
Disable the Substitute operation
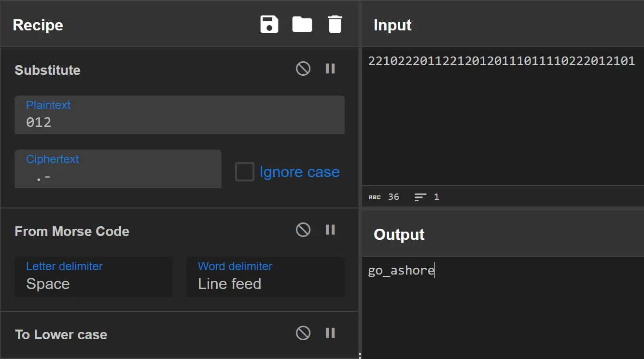click(x=303, y=69)
